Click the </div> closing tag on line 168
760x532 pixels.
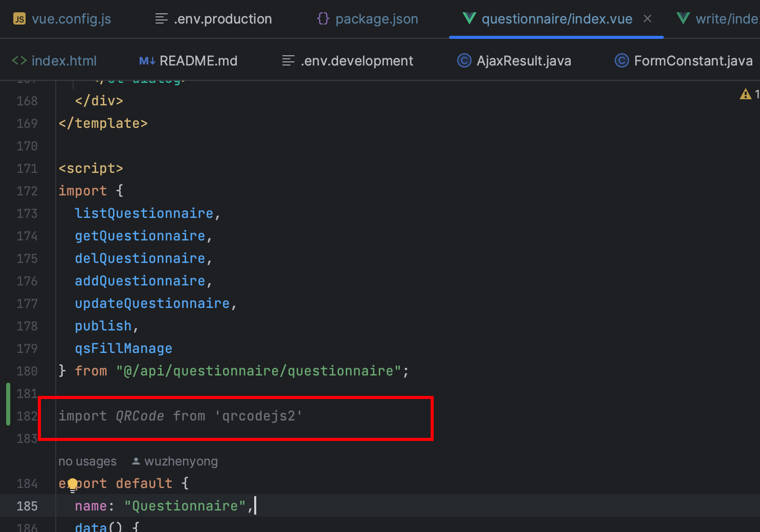pyautogui.click(x=99, y=101)
